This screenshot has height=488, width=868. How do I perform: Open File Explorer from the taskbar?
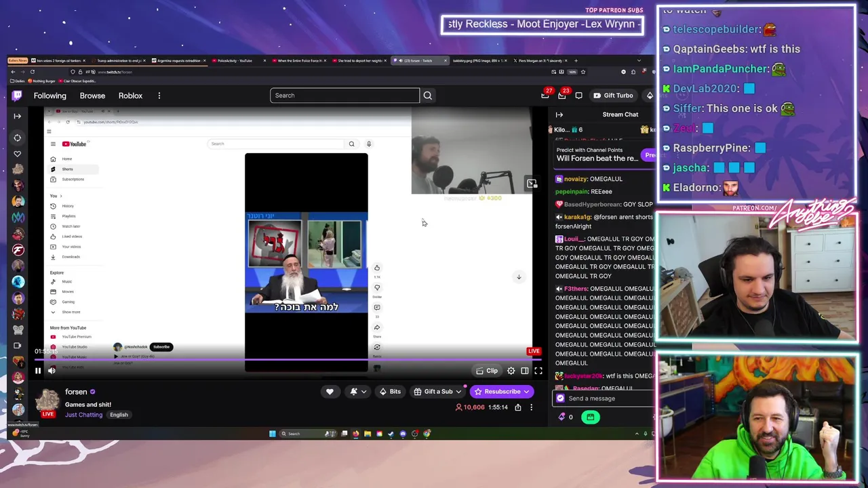(x=368, y=434)
